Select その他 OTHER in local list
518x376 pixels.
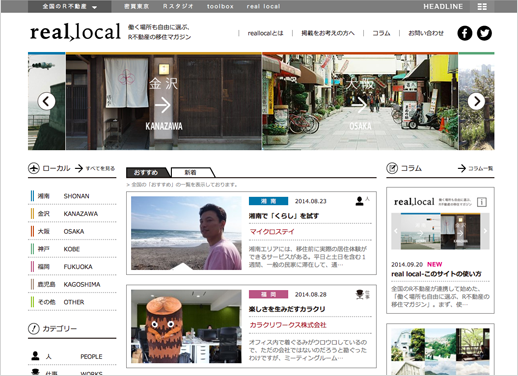[72, 302]
